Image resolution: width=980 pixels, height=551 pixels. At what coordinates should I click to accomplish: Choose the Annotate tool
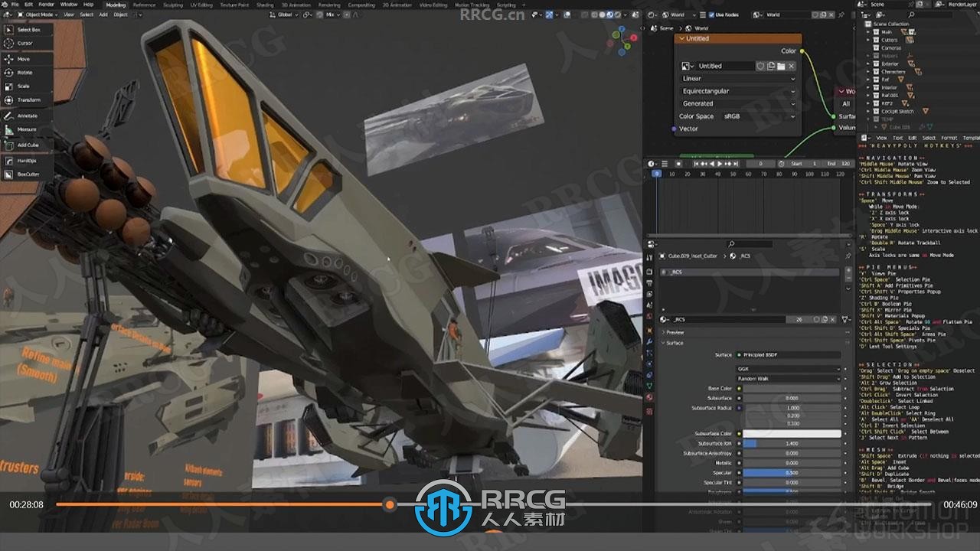coord(27,116)
